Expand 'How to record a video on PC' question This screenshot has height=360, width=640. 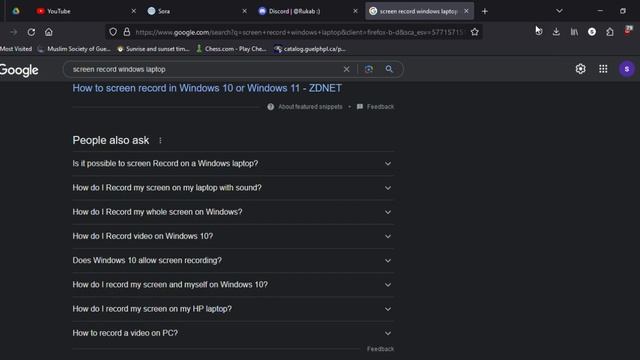pos(233,333)
